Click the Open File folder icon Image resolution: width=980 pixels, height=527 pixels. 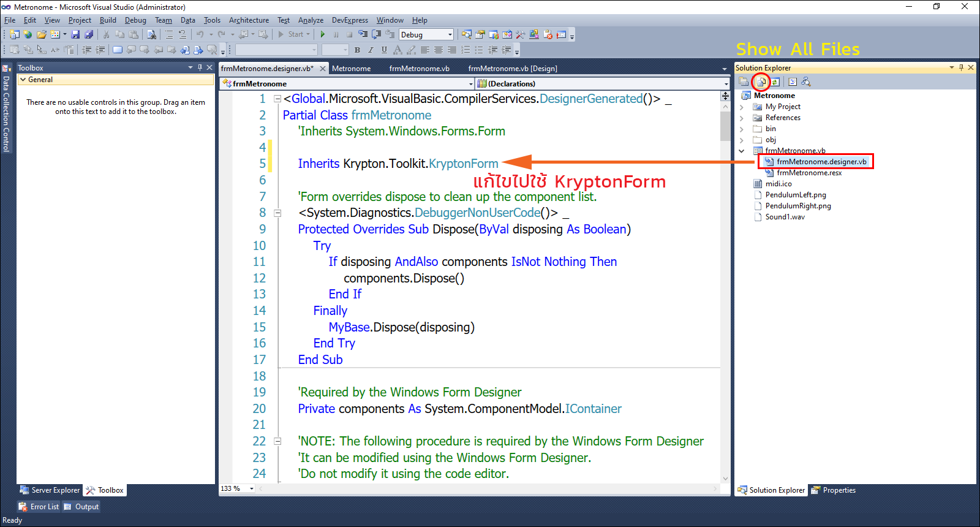41,34
